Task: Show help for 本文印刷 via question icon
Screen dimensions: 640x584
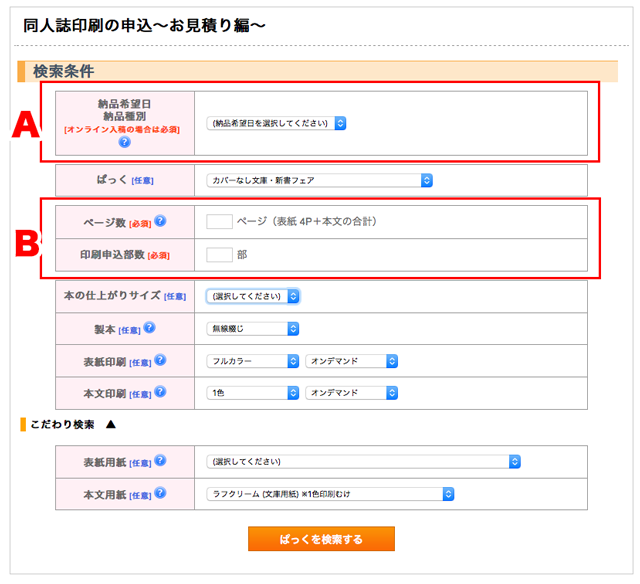Action: [x=160, y=393]
